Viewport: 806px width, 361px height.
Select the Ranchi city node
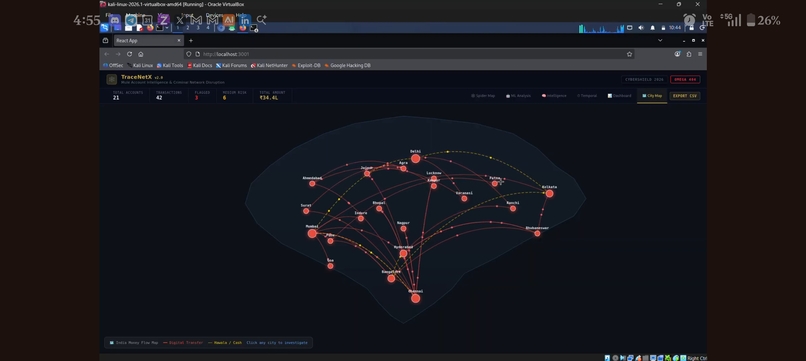(x=512, y=208)
